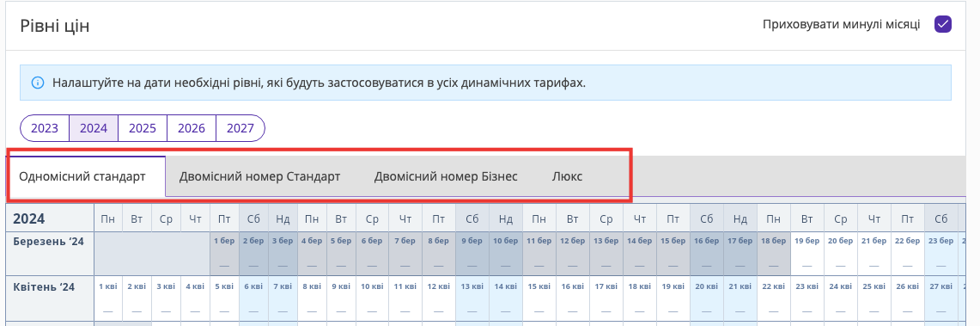Select the '20 кві' day cell
This screenshot has height=326, width=980.
tap(707, 298)
